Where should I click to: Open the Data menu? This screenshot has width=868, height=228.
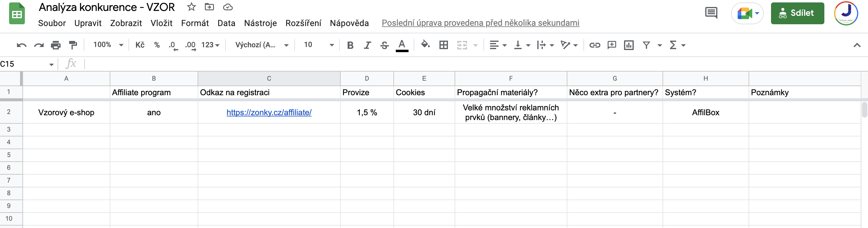tap(226, 23)
